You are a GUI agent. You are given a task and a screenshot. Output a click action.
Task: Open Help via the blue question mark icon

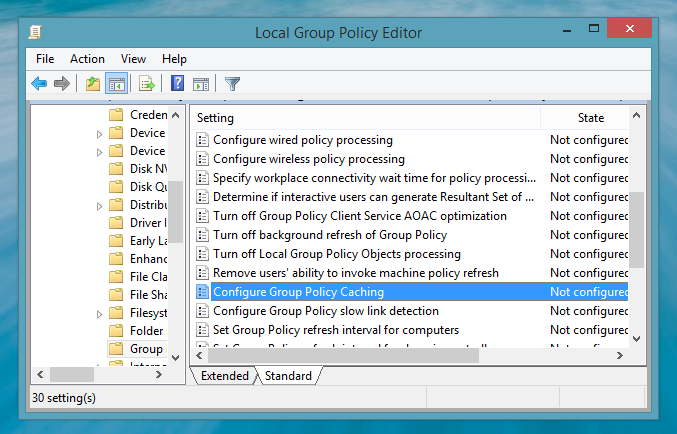click(178, 84)
